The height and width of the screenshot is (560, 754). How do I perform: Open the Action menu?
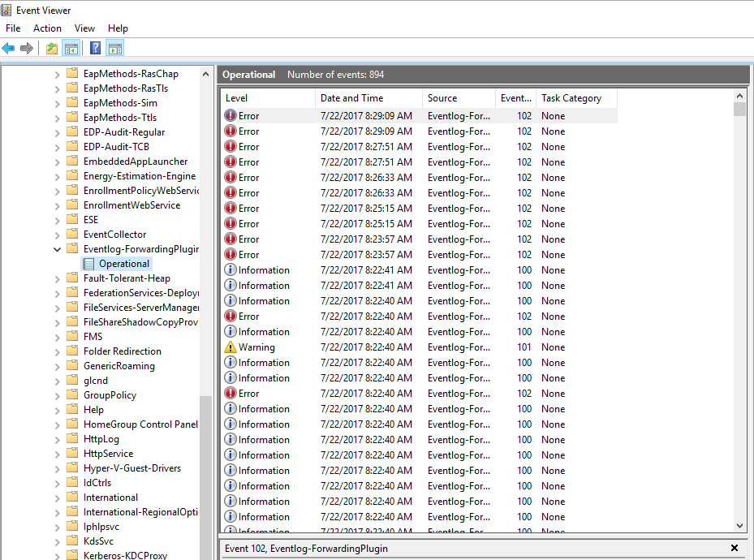pyautogui.click(x=47, y=28)
